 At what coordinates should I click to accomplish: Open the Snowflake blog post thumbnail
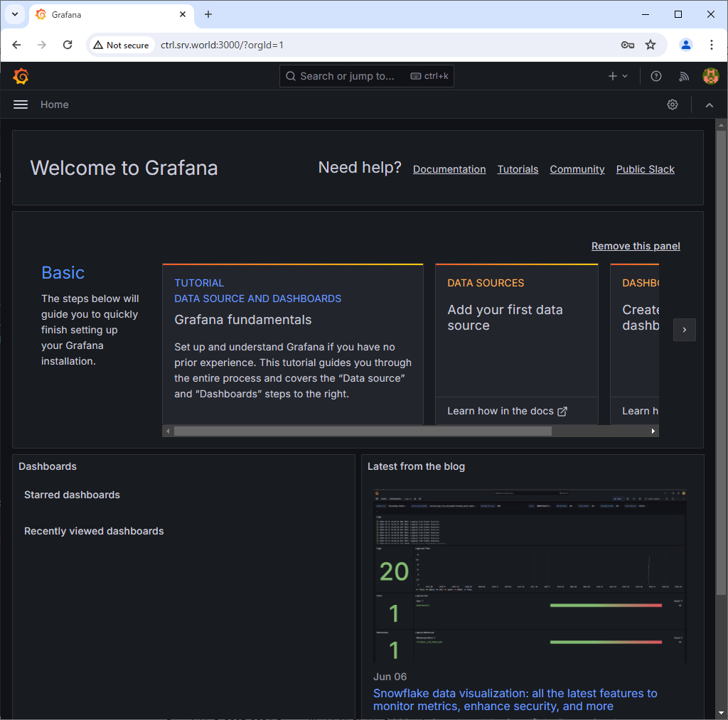tap(530, 576)
